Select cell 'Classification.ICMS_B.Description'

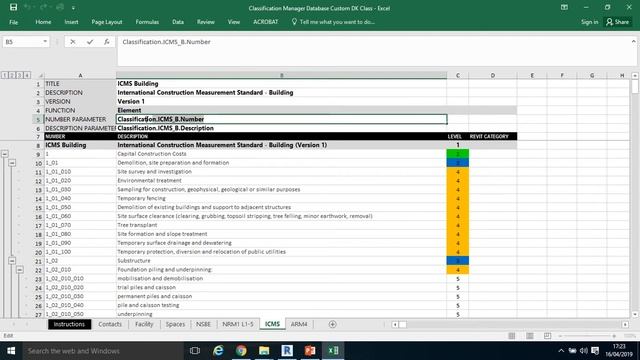(x=282, y=128)
